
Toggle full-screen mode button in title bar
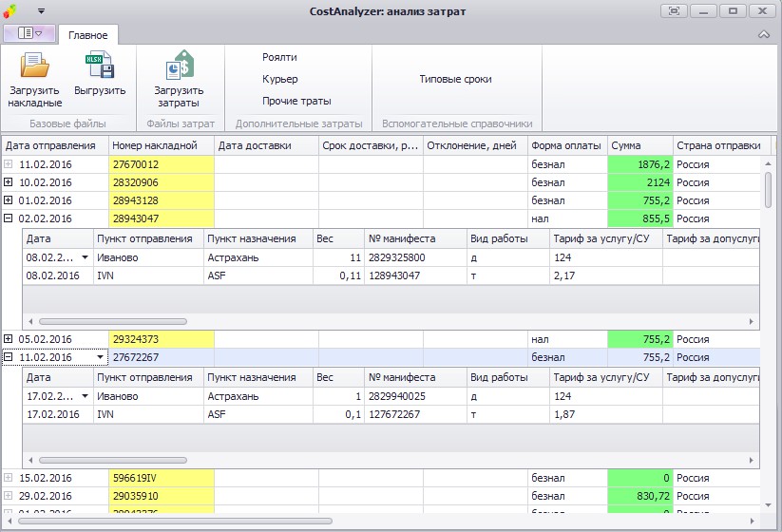click(x=674, y=10)
